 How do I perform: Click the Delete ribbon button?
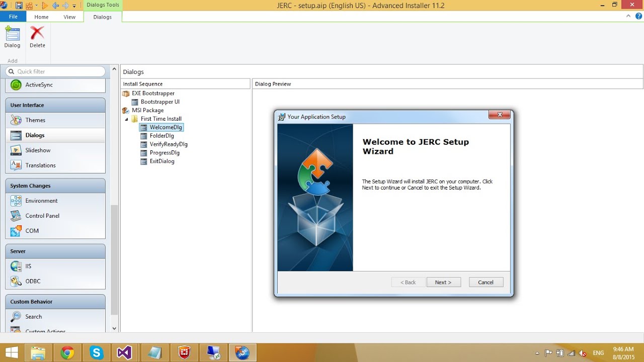pyautogui.click(x=37, y=37)
